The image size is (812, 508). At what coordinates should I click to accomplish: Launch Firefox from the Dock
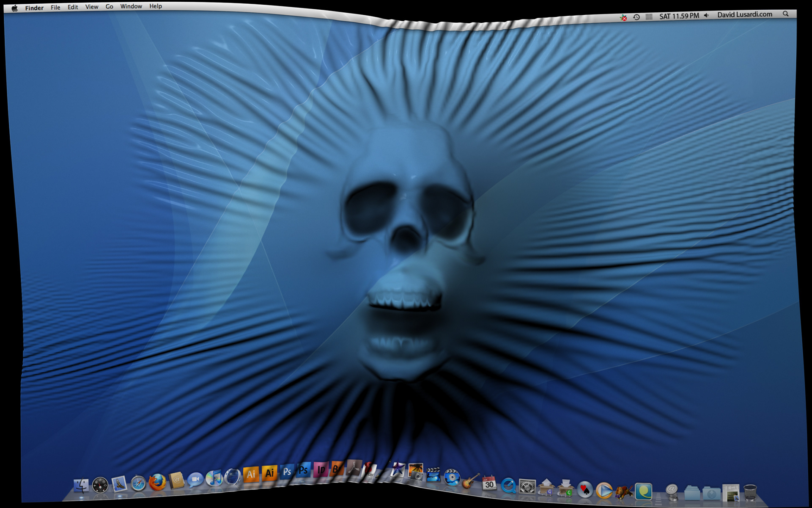point(157,482)
